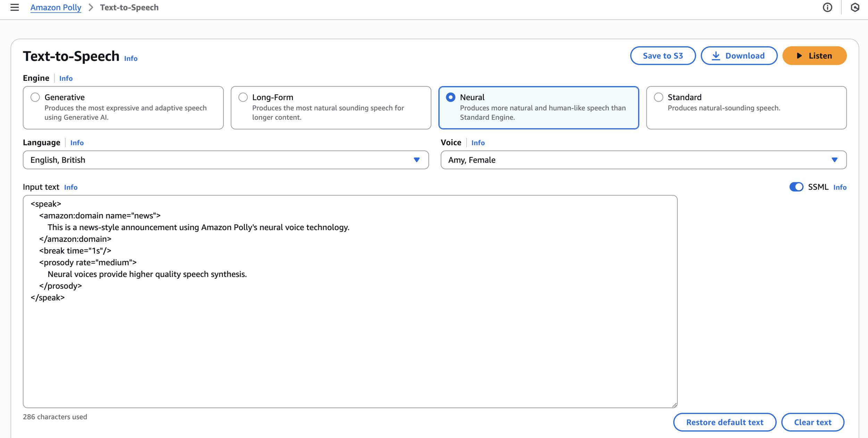Select the Generative engine option
This screenshot has height=438, width=868.
[35, 97]
